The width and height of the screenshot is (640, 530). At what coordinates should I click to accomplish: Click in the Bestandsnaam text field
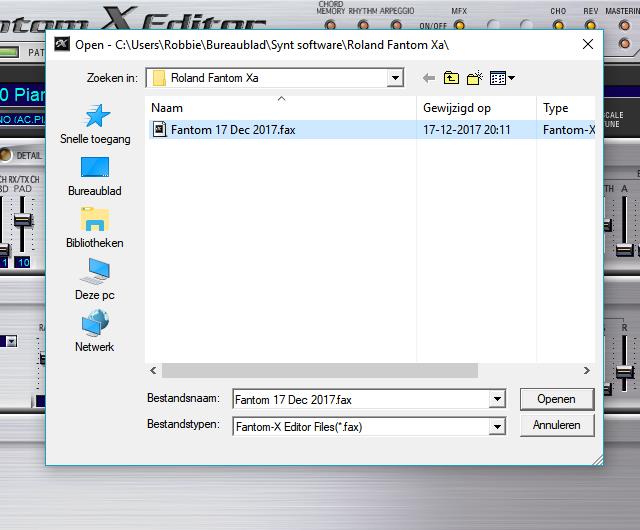click(361, 399)
